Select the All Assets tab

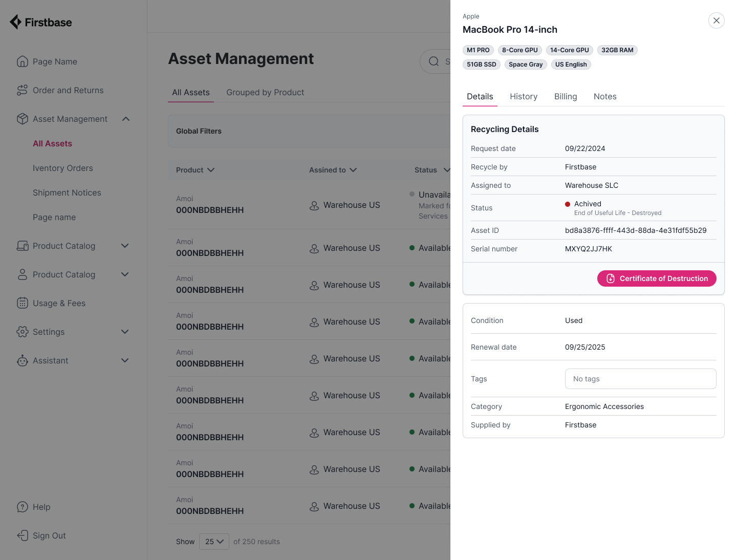click(x=191, y=93)
